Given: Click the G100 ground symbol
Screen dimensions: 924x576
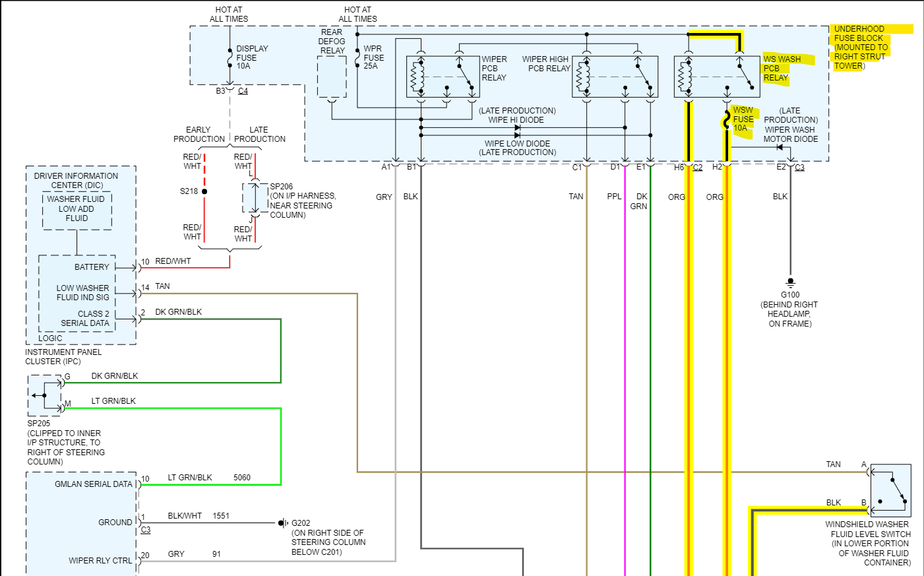Looking at the screenshot, I should [791, 283].
